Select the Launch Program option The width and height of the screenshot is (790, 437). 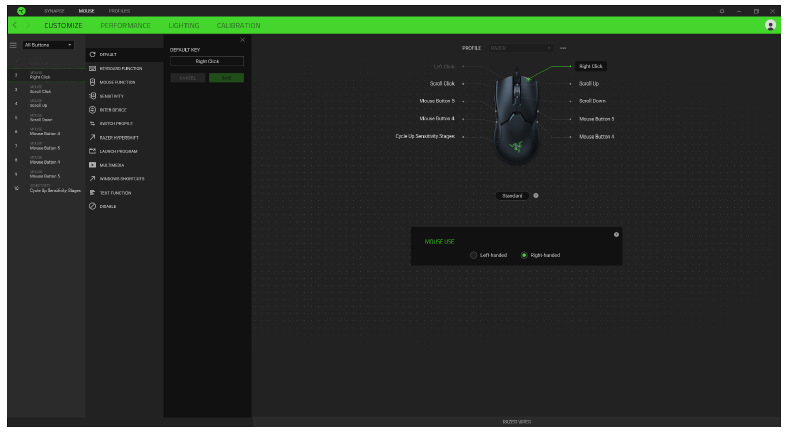(x=124, y=151)
